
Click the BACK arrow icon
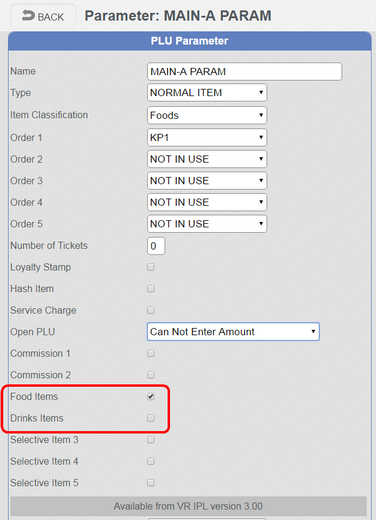pyautogui.click(x=28, y=15)
